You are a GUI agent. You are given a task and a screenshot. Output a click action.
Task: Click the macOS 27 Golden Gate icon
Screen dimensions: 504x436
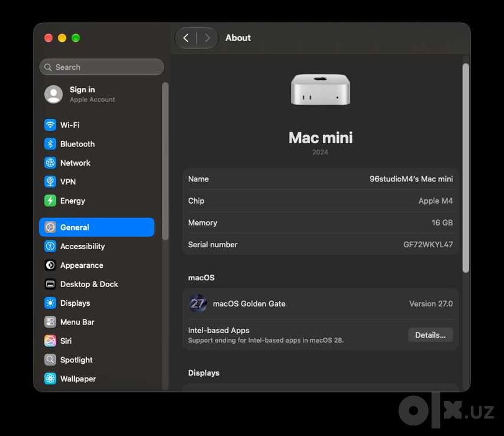point(197,303)
